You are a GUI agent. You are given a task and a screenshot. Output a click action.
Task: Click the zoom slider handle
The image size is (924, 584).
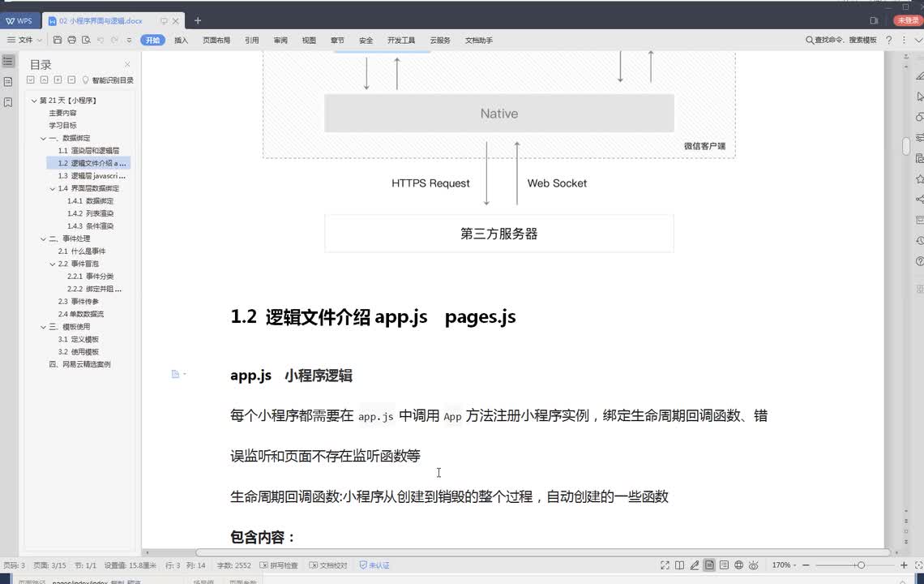[861, 565]
